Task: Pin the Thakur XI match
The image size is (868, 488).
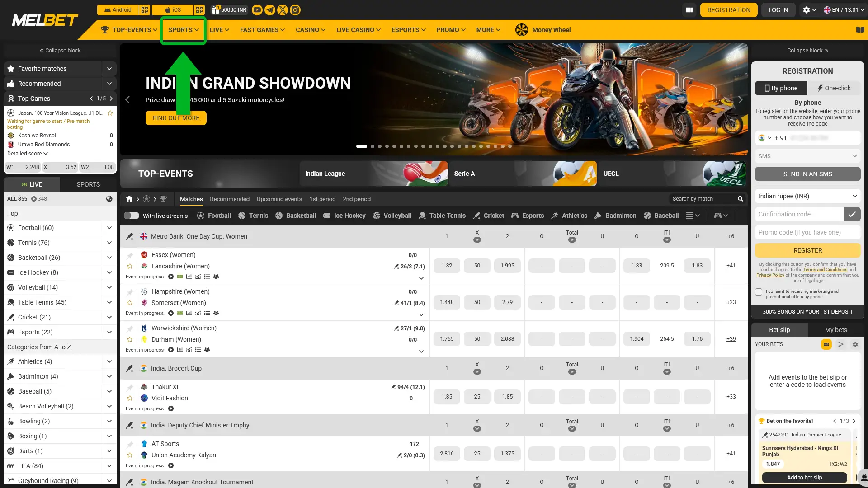Action: tap(130, 387)
